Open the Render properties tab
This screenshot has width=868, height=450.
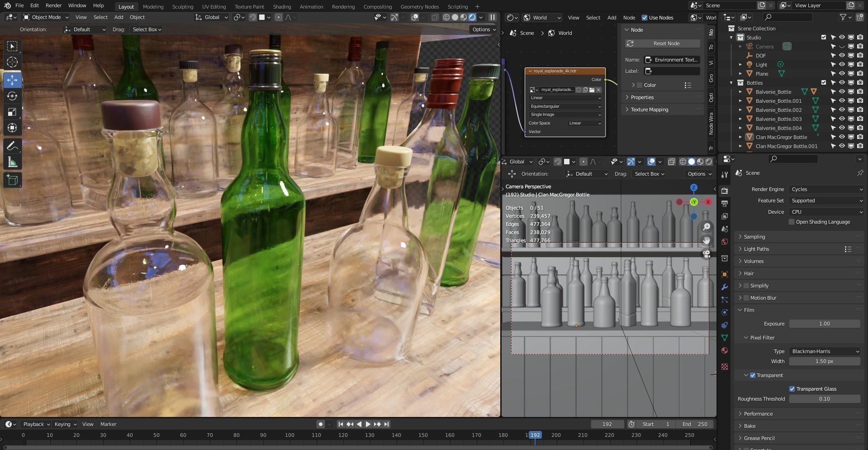(725, 191)
